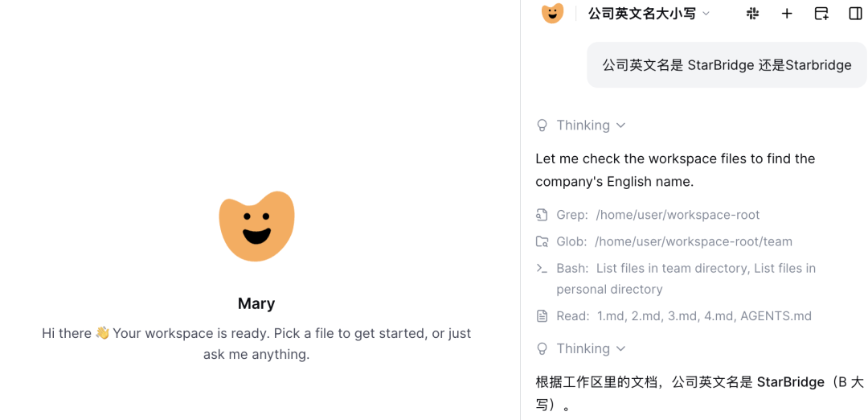Screen dimensions: 868x420
Task: Click the first Thinking lightbulb icon
Action: (542, 126)
